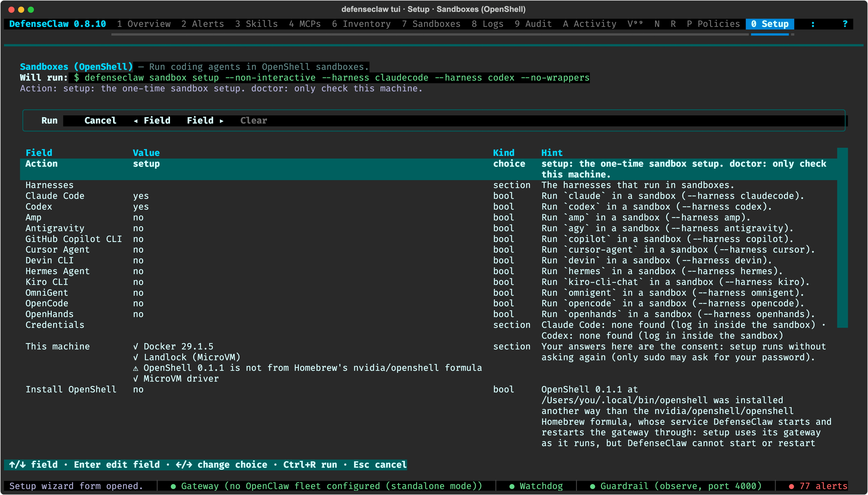868x495 pixels.
Task: Open help with the question mark icon
Action: tap(845, 24)
